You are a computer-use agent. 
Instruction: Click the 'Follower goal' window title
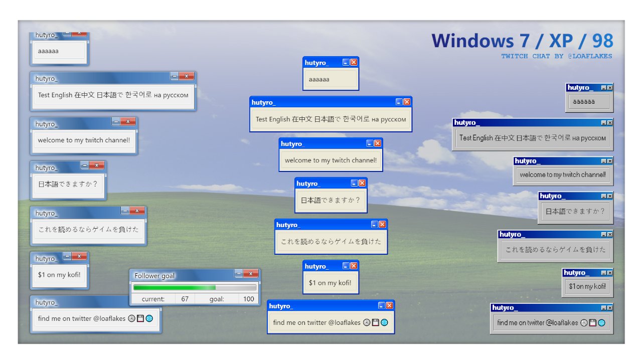154,276
